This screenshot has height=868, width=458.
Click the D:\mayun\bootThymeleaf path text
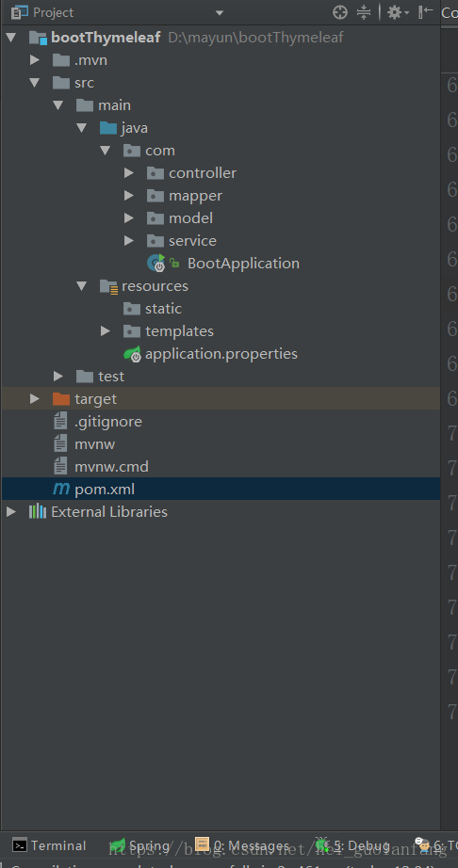(256, 38)
